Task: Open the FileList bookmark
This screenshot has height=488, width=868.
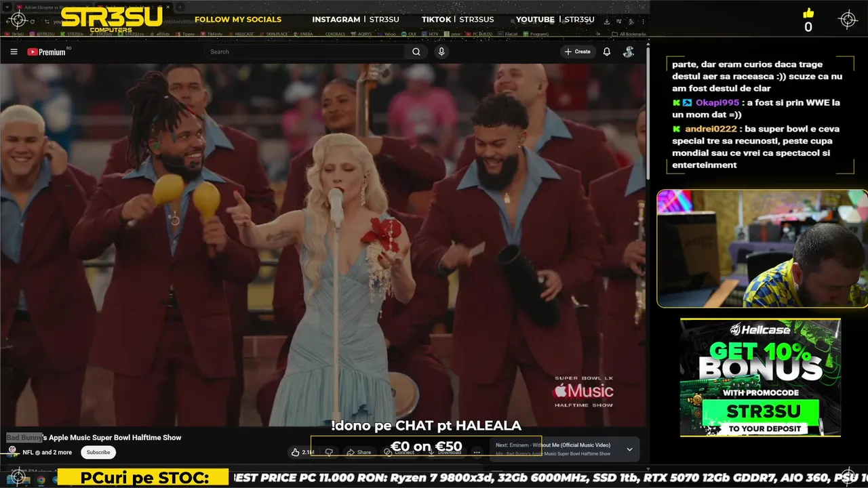Action: (x=507, y=33)
